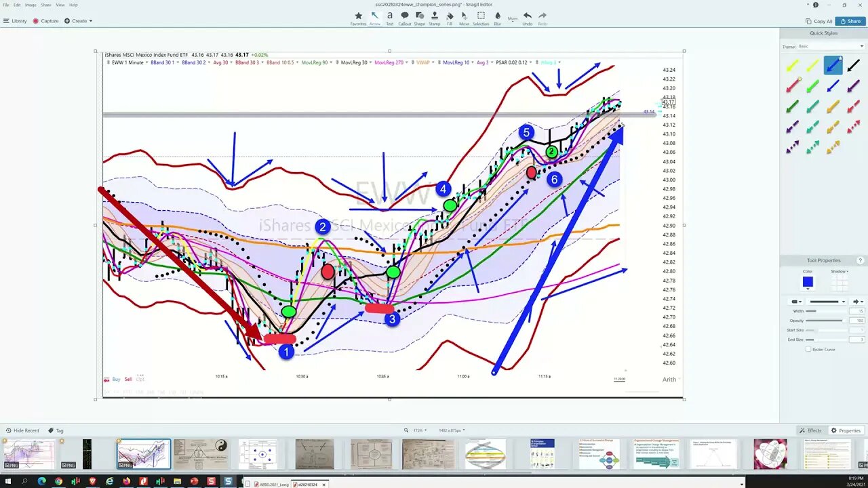Enable the Bezier Curve checkbox
The width and height of the screenshot is (868, 488).
(808, 349)
